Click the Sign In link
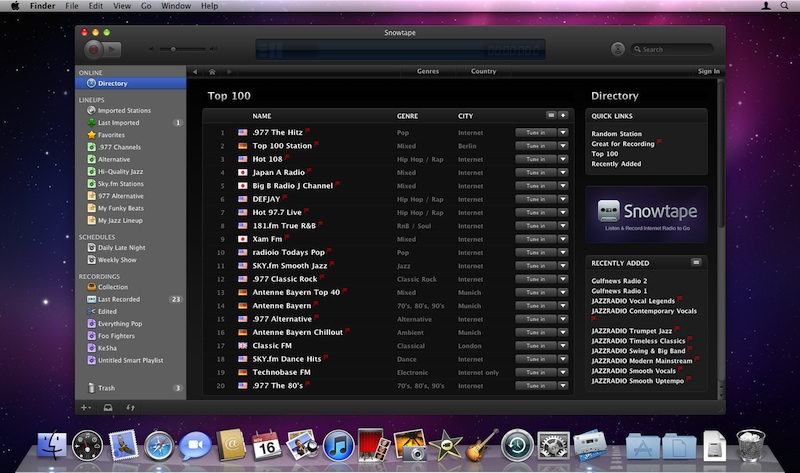 [x=708, y=71]
